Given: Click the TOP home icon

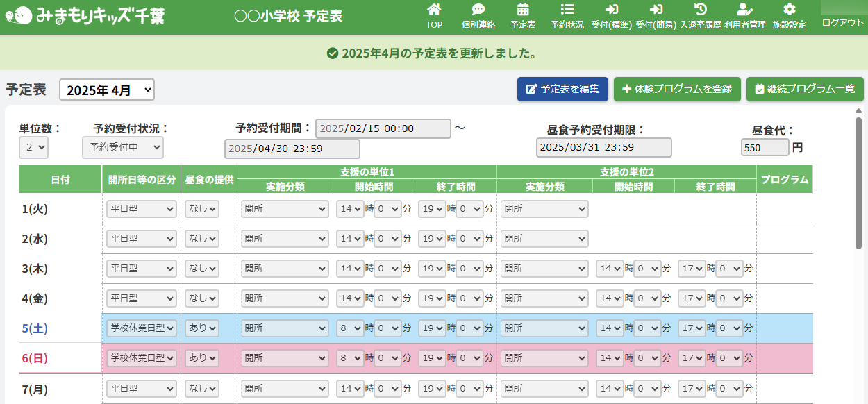Looking at the screenshot, I should point(434,10).
